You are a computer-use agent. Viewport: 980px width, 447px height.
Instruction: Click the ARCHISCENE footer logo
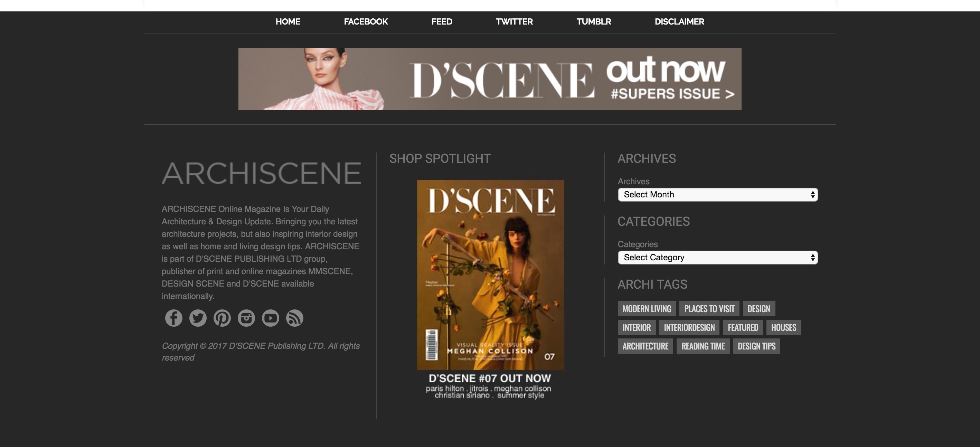tap(261, 173)
